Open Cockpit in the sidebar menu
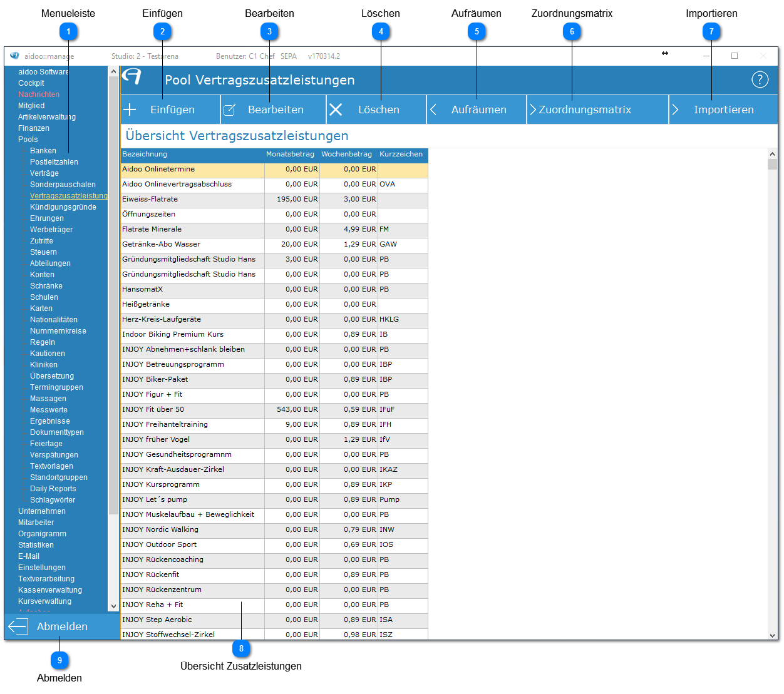Screen dimensions: 784x694 coord(31,83)
